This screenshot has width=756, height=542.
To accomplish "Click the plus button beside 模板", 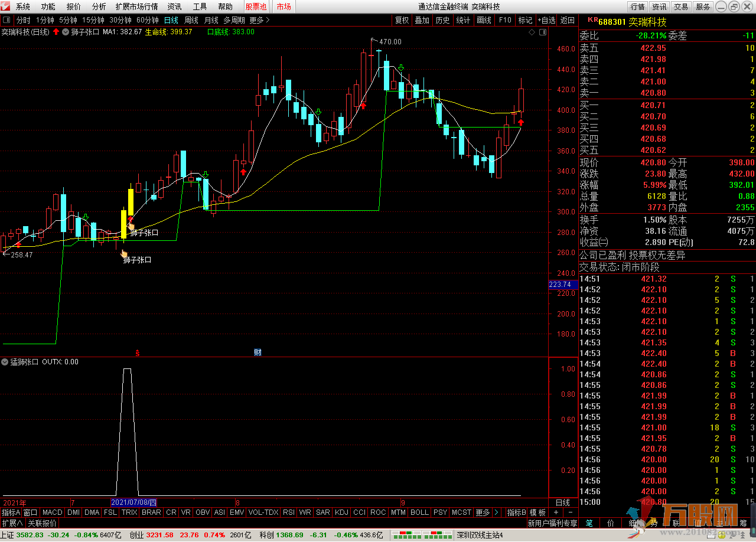I will (x=556, y=512).
